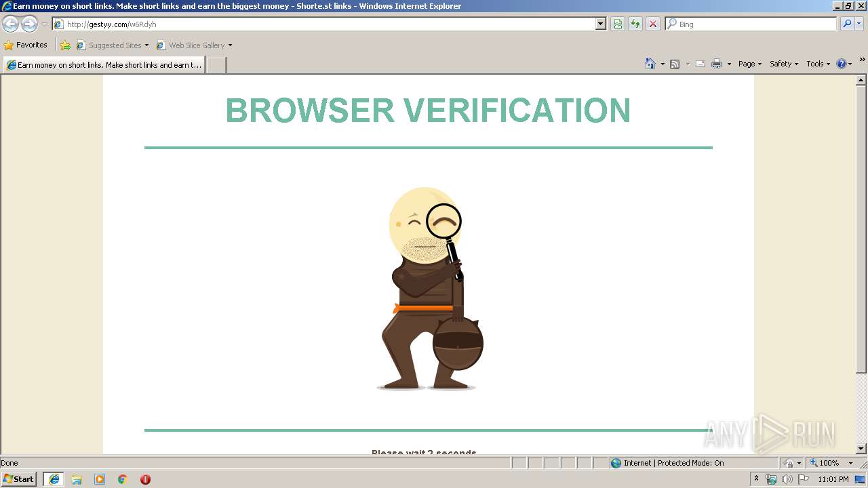Click the BROWSER VERIFICATION heading

tap(428, 110)
